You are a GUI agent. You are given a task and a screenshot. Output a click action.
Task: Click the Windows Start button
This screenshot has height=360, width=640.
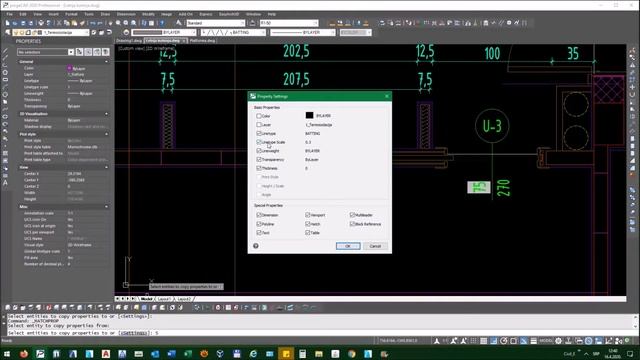point(7,353)
